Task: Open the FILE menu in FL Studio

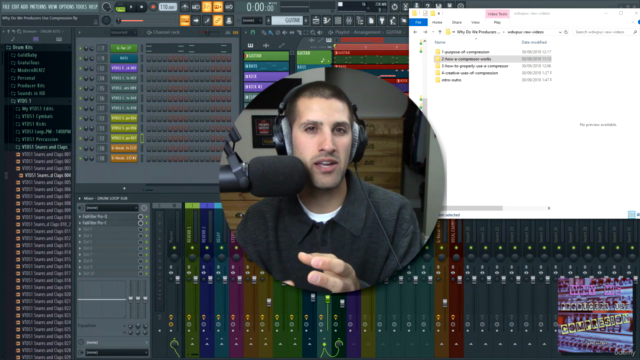Action: (6, 7)
